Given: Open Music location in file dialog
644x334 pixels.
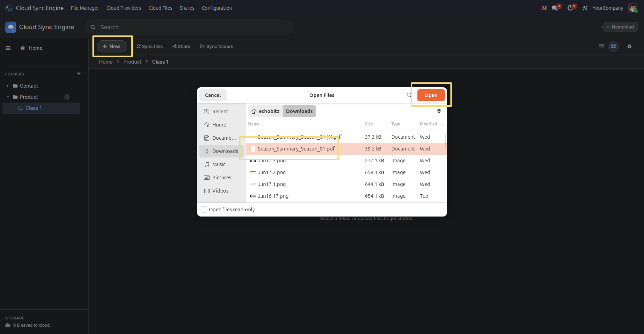Looking at the screenshot, I should [x=221, y=164].
